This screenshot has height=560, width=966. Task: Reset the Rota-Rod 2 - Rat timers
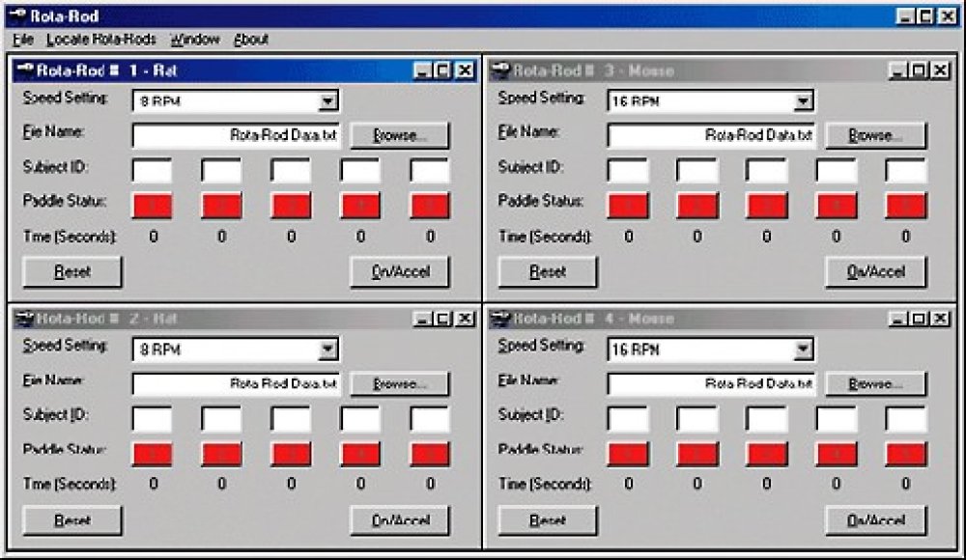pos(72,520)
